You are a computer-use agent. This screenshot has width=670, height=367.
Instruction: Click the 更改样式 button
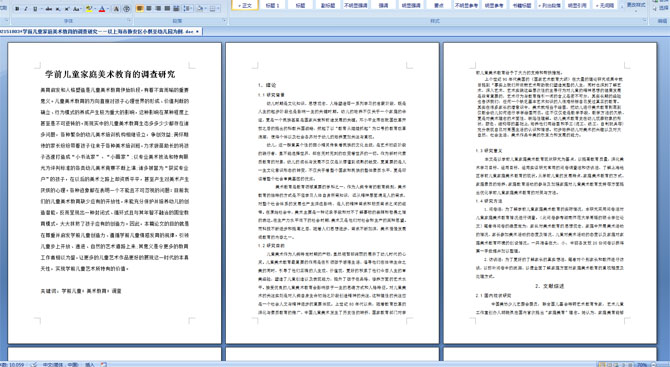tap(636, 5)
